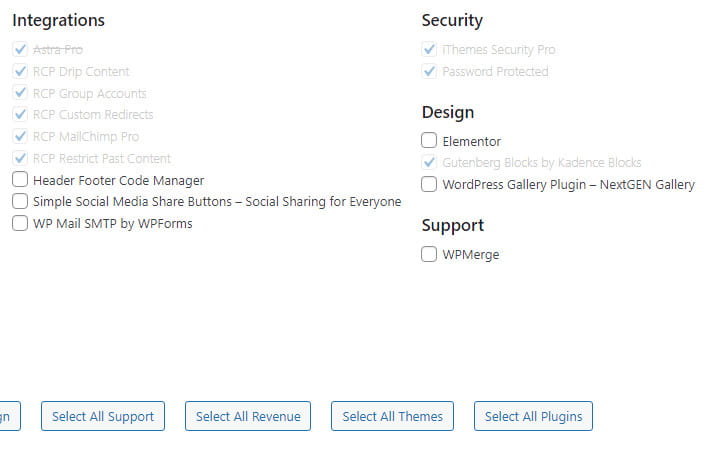Click the RCP Group Accounts checkbox
Screen dimensions: 714x451
pos(20,93)
